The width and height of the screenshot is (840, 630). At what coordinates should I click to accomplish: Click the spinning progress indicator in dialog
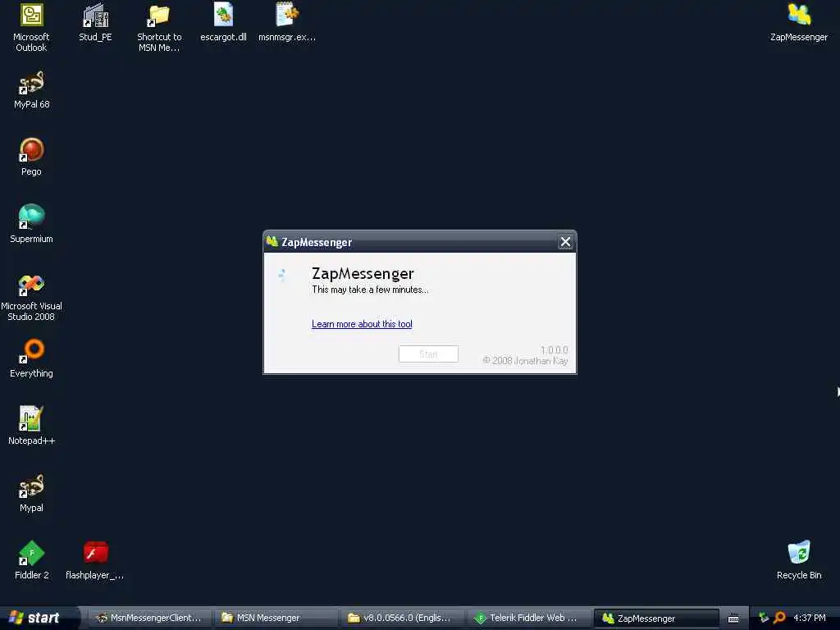(282, 276)
